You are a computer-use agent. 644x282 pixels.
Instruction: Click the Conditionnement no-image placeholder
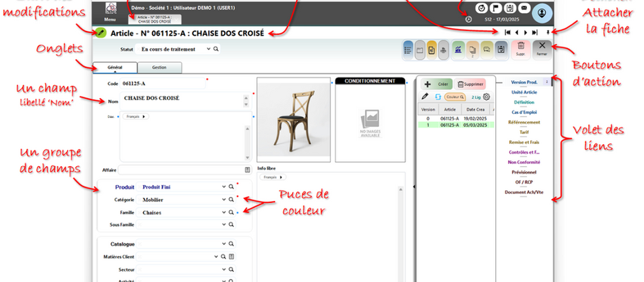371,123
